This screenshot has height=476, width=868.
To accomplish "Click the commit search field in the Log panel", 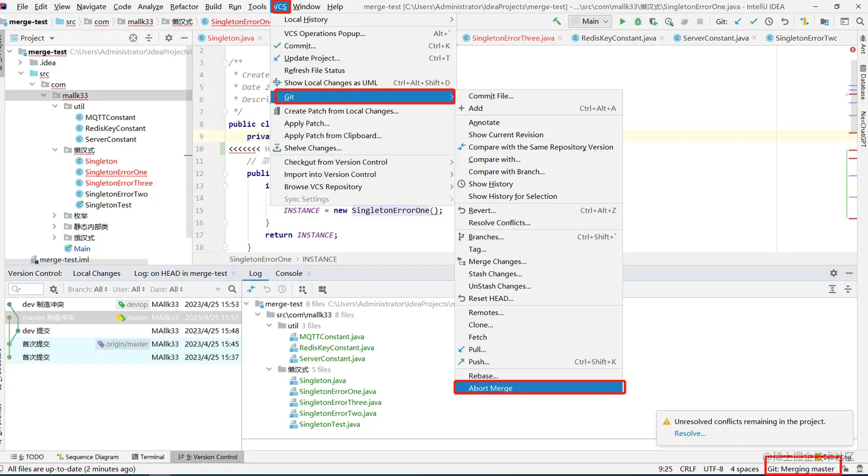I will [26, 290].
